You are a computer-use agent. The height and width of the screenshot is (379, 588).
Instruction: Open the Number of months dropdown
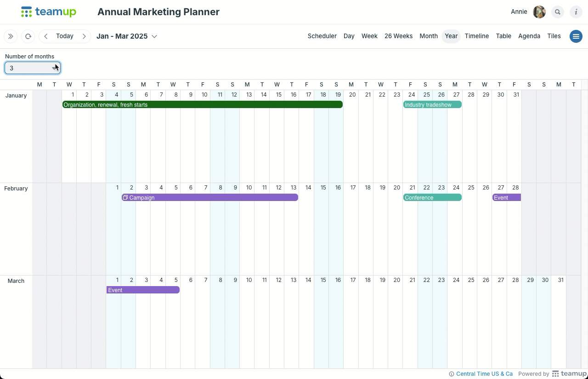click(x=33, y=68)
